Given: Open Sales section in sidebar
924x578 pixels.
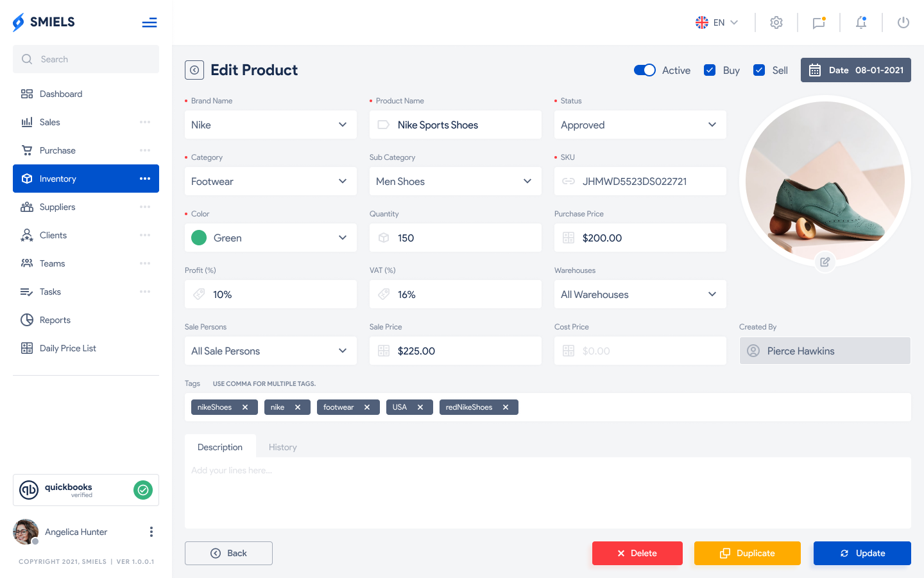Looking at the screenshot, I should (x=86, y=122).
